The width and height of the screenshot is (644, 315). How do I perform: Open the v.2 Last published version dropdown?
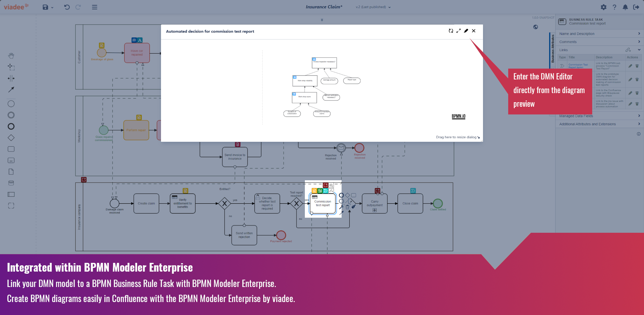click(x=373, y=7)
